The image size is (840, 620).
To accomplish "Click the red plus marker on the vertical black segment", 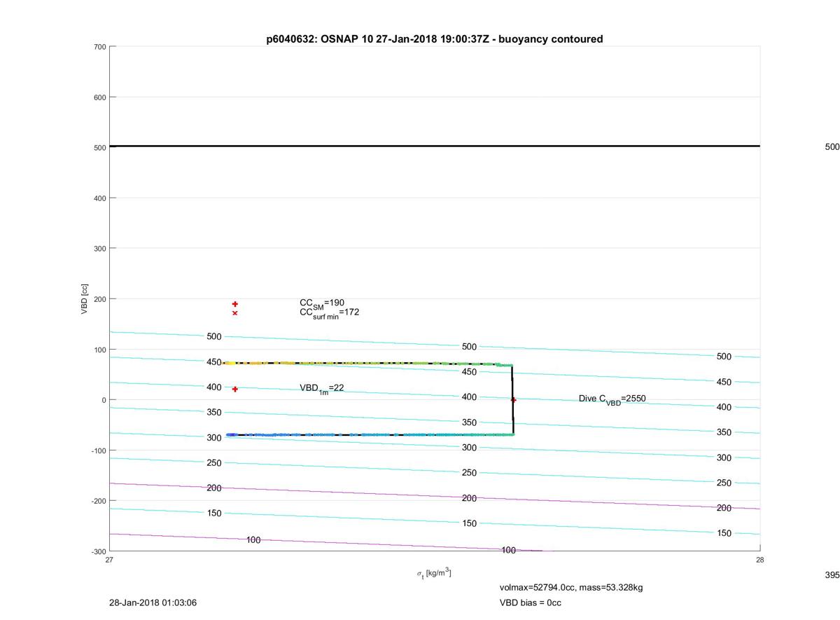I will click(513, 400).
